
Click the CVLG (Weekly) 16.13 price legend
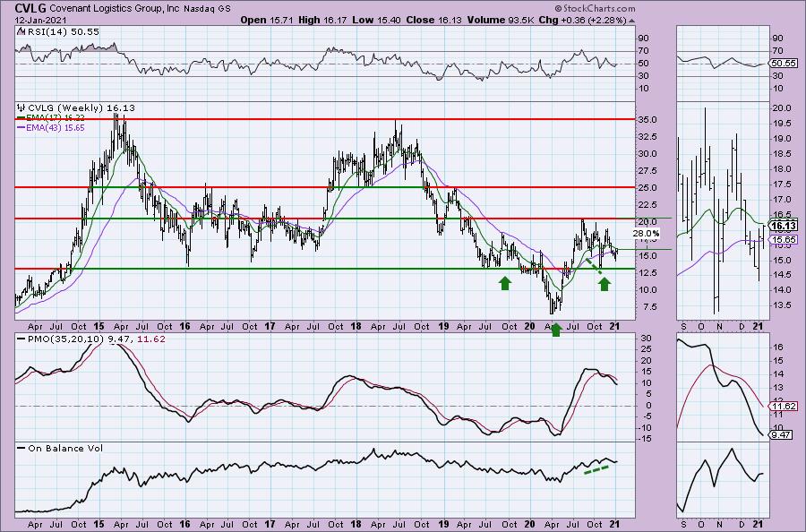(x=81, y=108)
